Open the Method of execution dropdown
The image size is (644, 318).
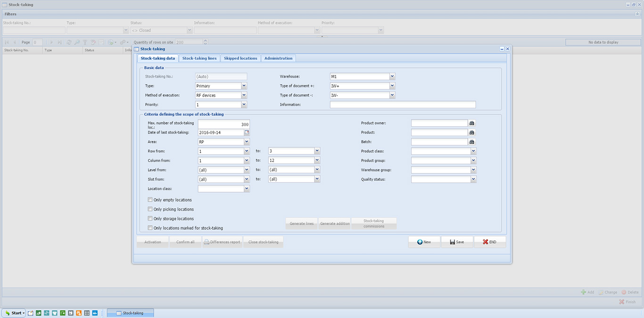244,95
